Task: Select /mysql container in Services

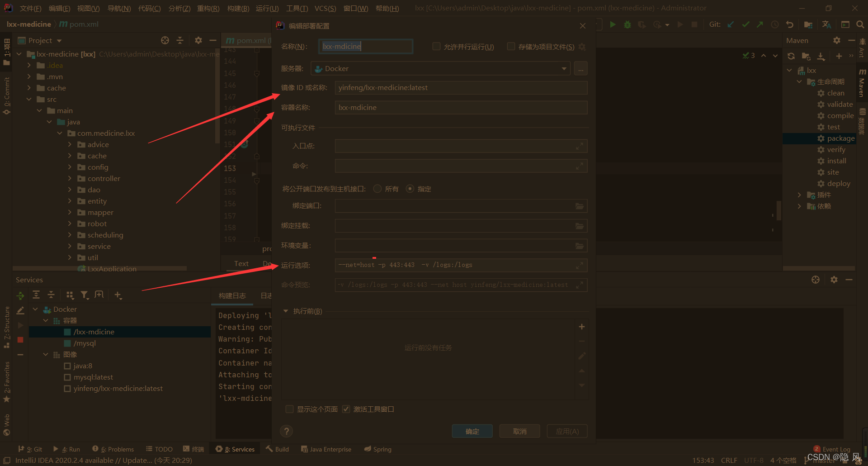Action: [x=85, y=343]
